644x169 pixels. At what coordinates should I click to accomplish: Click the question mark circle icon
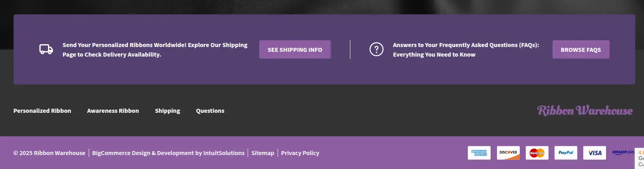[376, 49]
